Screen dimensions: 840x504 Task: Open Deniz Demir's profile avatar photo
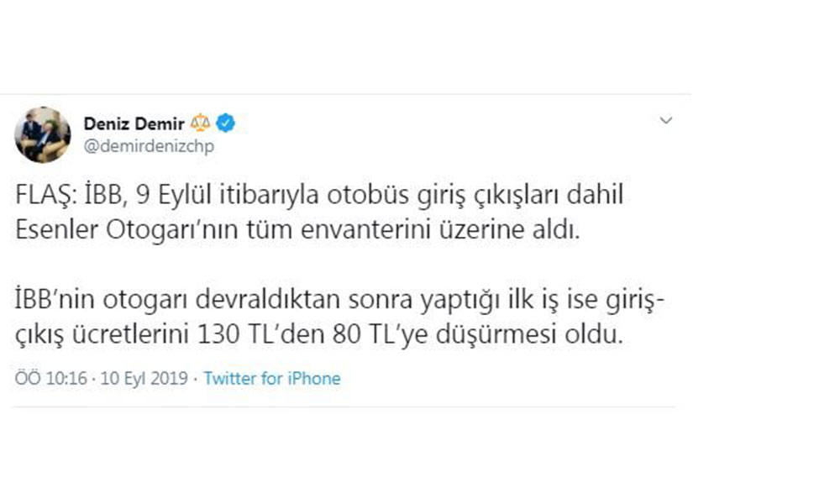point(43,134)
